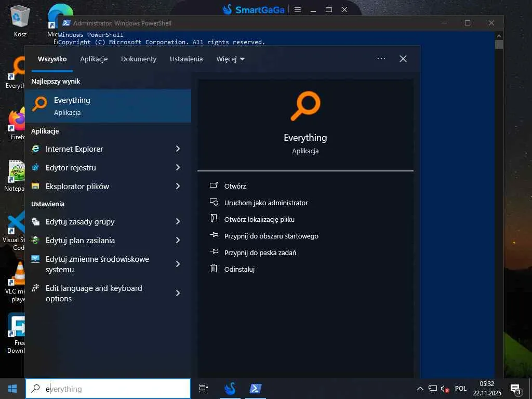The image size is (532, 399).
Task: Expand Edytuj zasady grupy arrow
Action: tap(178, 221)
